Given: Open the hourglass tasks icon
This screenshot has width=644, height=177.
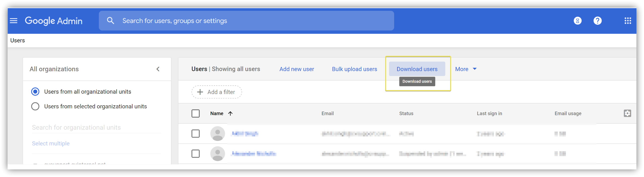Looking at the screenshot, I should (x=577, y=21).
